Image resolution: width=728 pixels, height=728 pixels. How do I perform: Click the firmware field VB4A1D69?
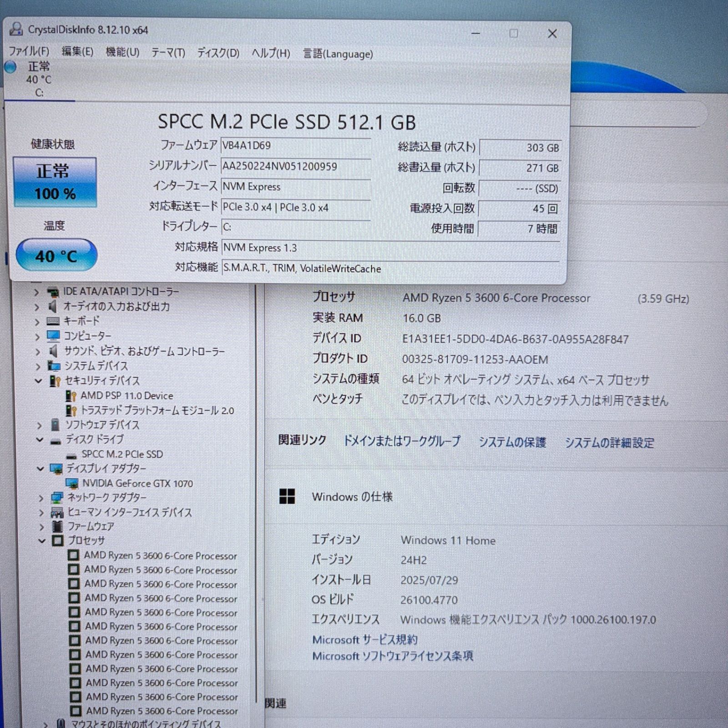(296, 146)
